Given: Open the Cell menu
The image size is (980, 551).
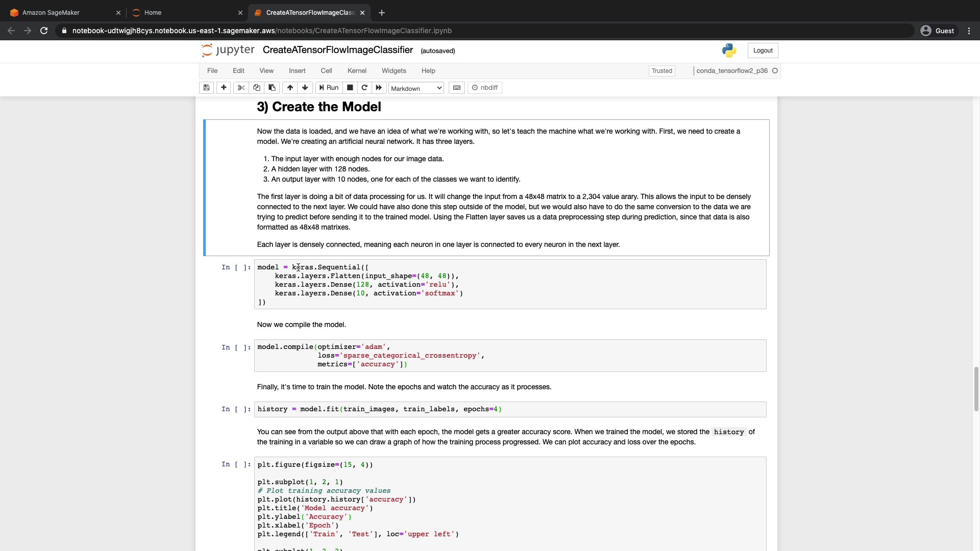Looking at the screenshot, I should coord(326,71).
